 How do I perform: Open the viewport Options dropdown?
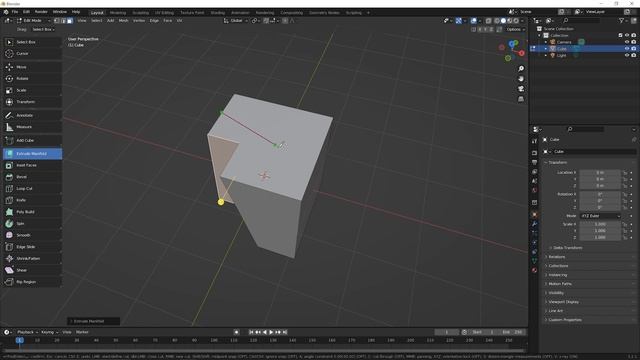point(515,29)
